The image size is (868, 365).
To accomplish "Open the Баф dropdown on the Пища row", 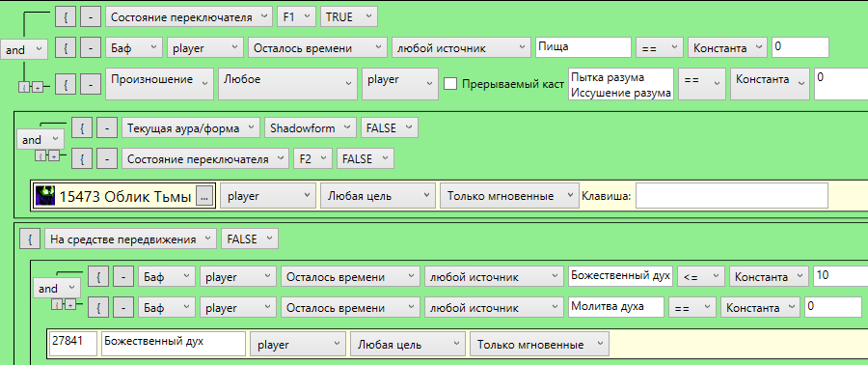I will click(134, 48).
